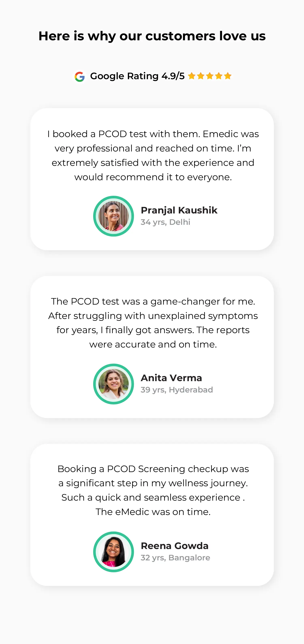The height and width of the screenshot is (644, 304).
Task: Click the first rating star
Action: (x=192, y=76)
